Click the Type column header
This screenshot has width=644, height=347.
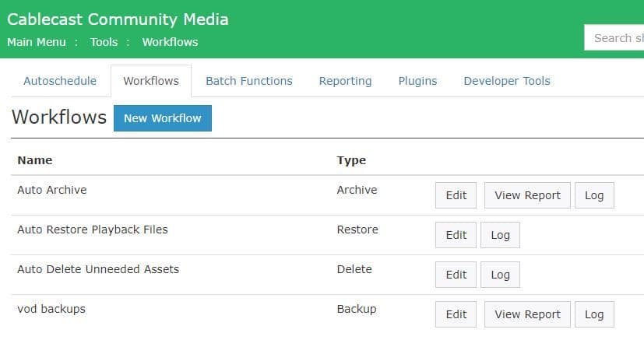(351, 160)
